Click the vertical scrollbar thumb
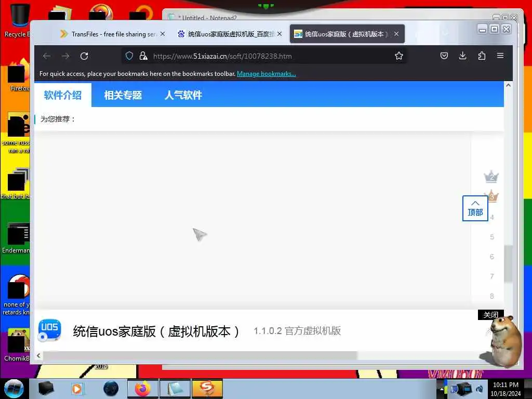 click(x=508, y=263)
